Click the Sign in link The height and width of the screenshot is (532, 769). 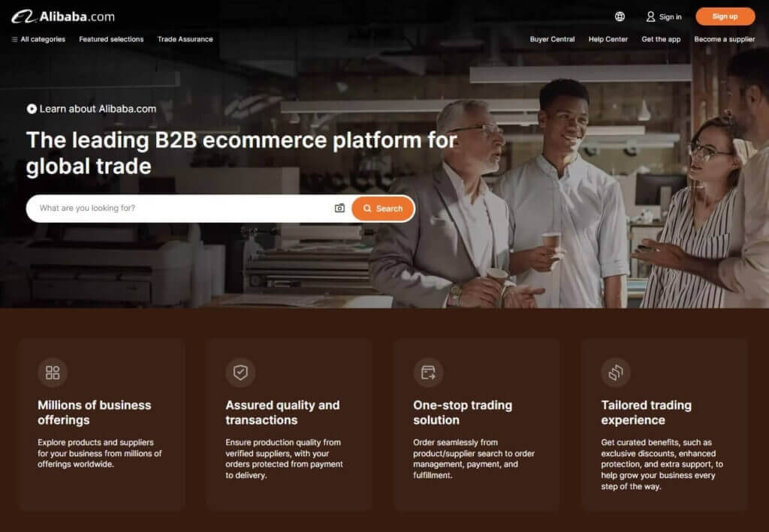tap(671, 17)
